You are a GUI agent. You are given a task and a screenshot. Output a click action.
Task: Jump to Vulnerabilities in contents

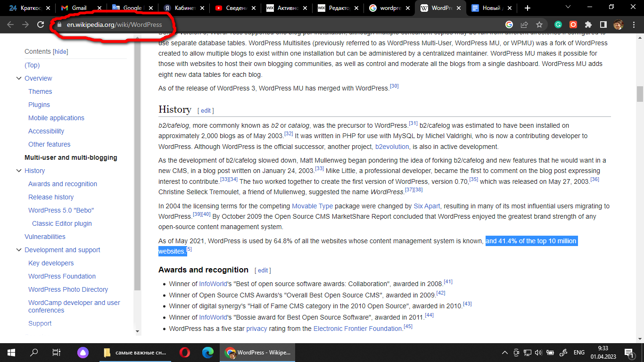[x=45, y=237]
